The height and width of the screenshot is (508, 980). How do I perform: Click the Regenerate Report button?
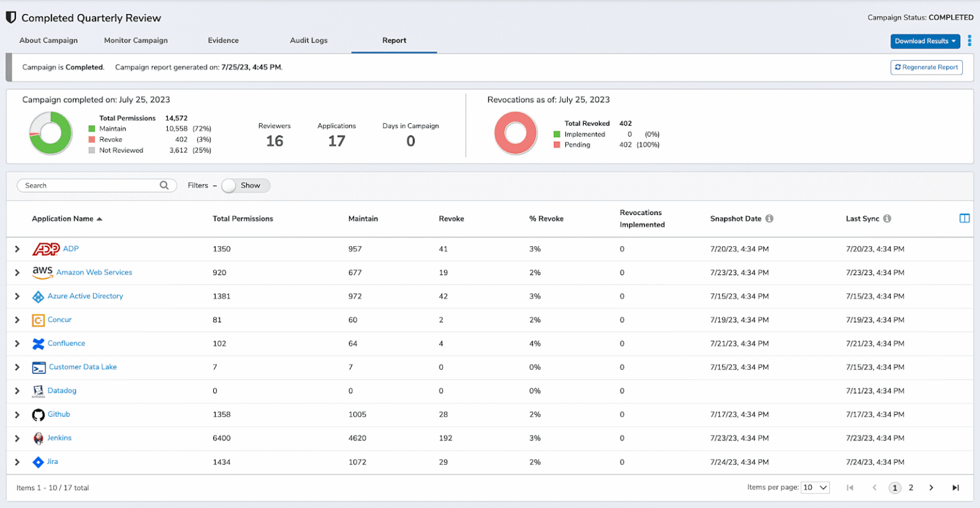click(x=926, y=67)
